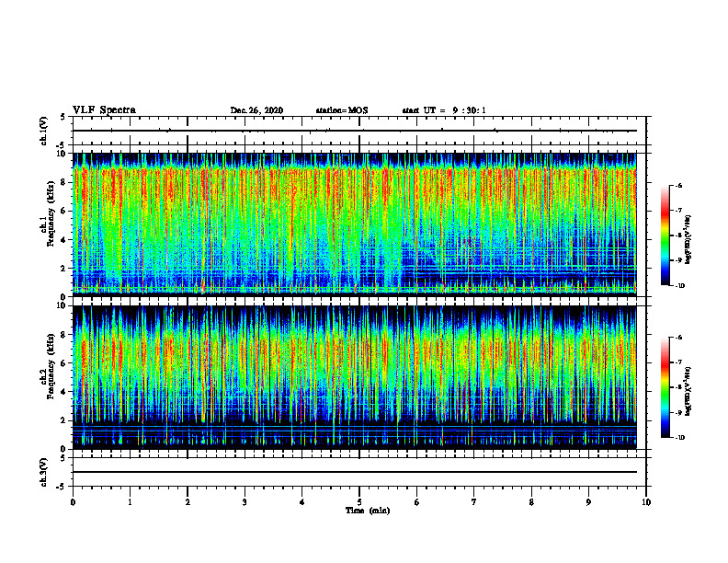Click the "1" tick on the time axis

pyautogui.click(x=130, y=502)
